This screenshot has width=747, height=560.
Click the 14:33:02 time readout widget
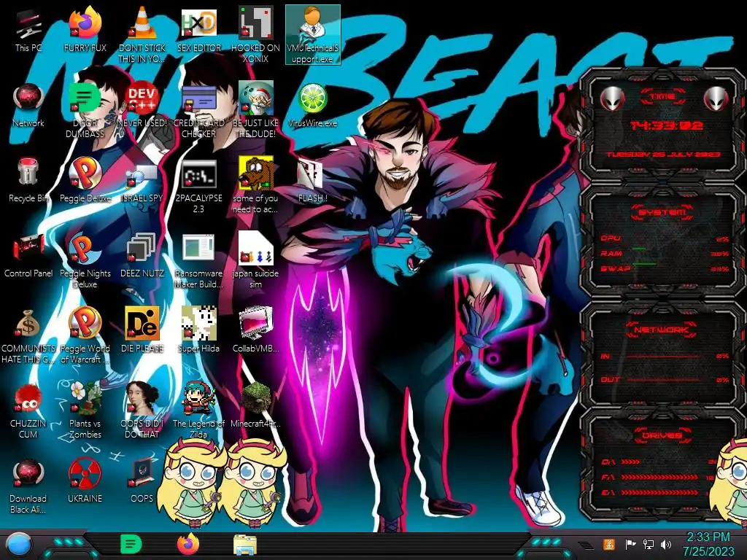point(666,125)
